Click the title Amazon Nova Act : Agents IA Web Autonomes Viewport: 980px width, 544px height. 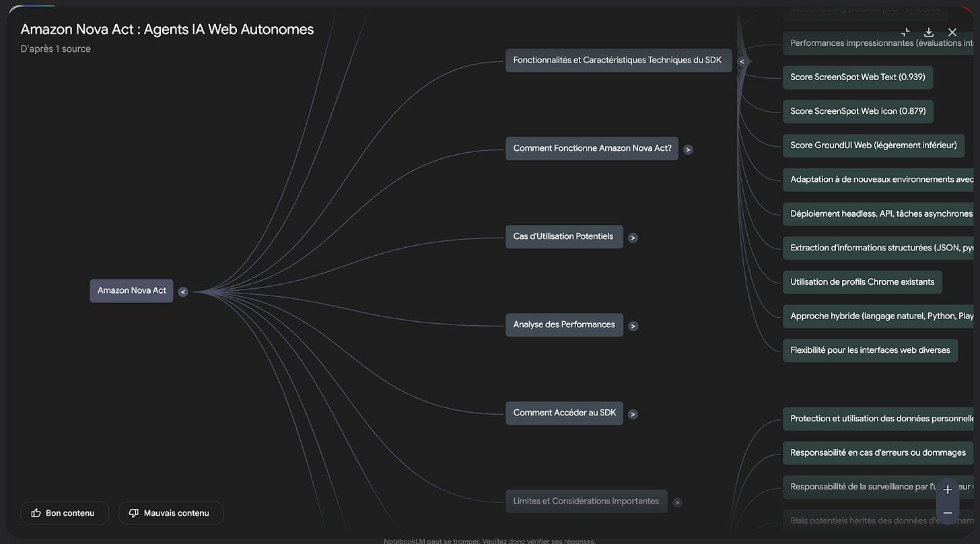167,29
